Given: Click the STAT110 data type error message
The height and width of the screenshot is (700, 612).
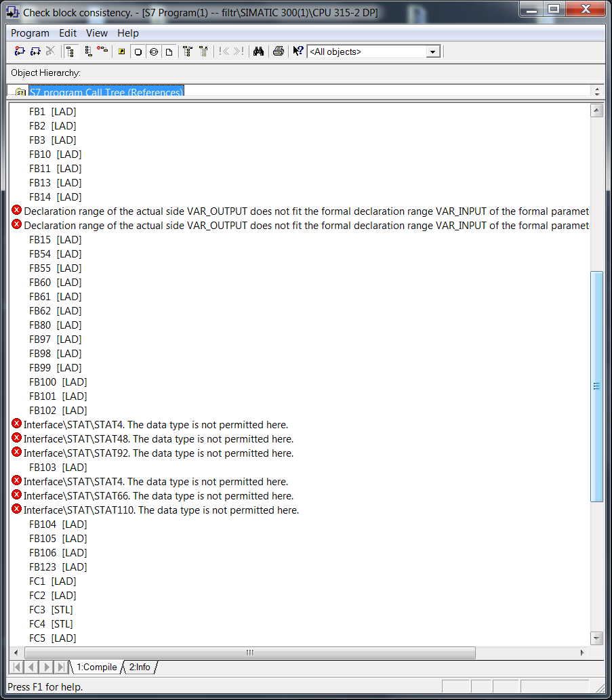Looking at the screenshot, I should click(x=161, y=510).
